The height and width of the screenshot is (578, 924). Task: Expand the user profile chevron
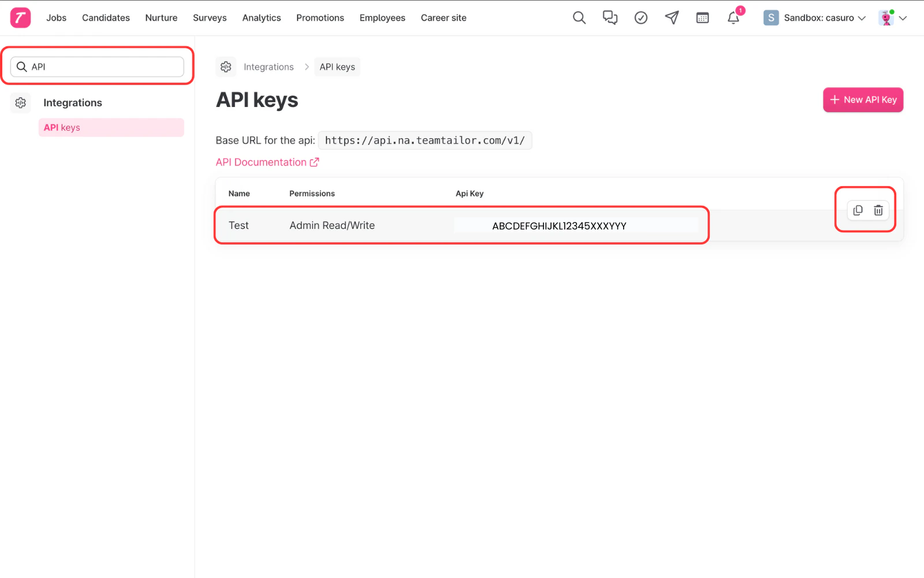(903, 18)
